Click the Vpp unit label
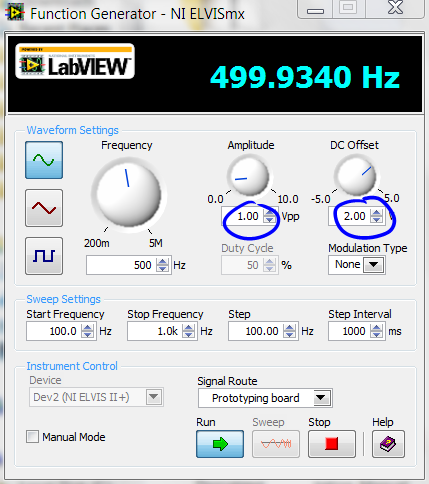 pyautogui.click(x=290, y=217)
